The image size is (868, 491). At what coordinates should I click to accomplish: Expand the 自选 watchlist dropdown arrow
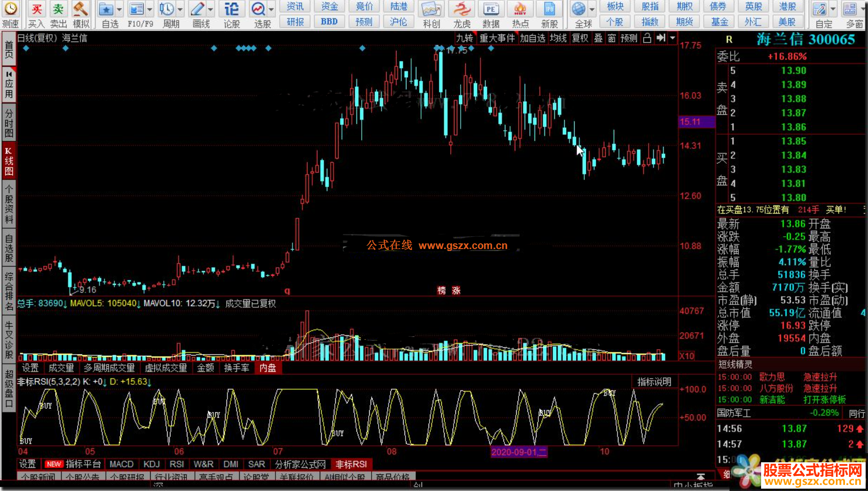119,9
